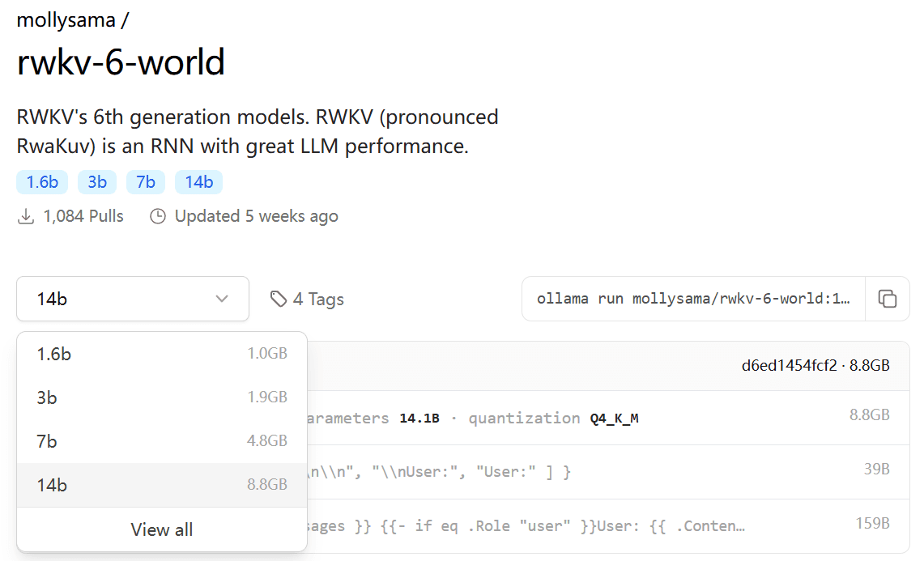Click the ollama run command field
The height and width of the screenshot is (561, 924).
(693, 299)
